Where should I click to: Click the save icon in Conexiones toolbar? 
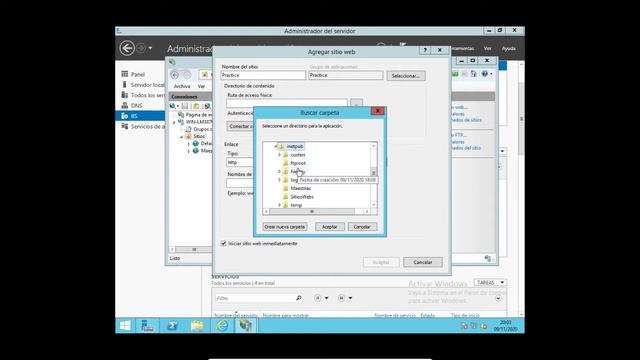tap(185, 106)
